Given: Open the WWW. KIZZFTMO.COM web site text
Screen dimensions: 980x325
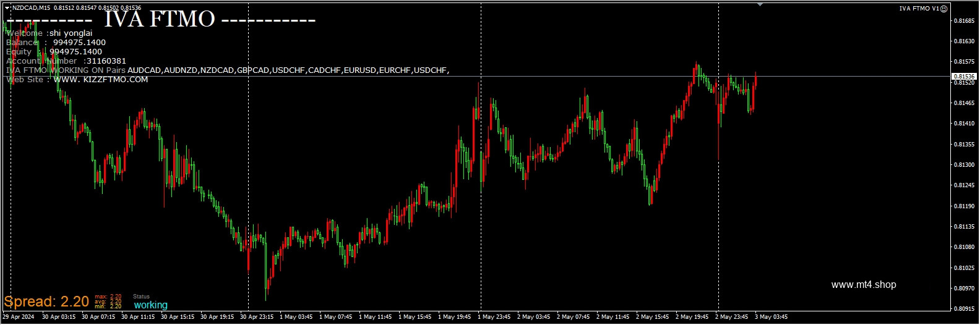Looking at the screenshot, I should click(x=101, y=80).
